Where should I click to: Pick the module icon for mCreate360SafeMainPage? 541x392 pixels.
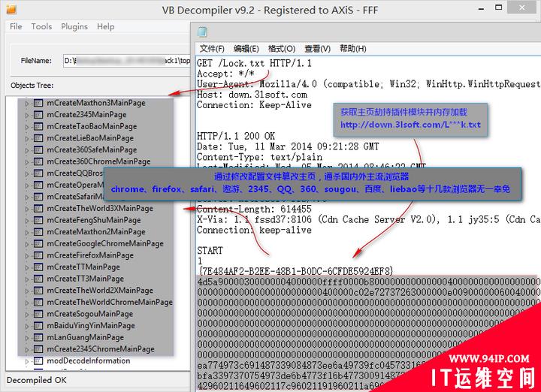click(38, 149)
